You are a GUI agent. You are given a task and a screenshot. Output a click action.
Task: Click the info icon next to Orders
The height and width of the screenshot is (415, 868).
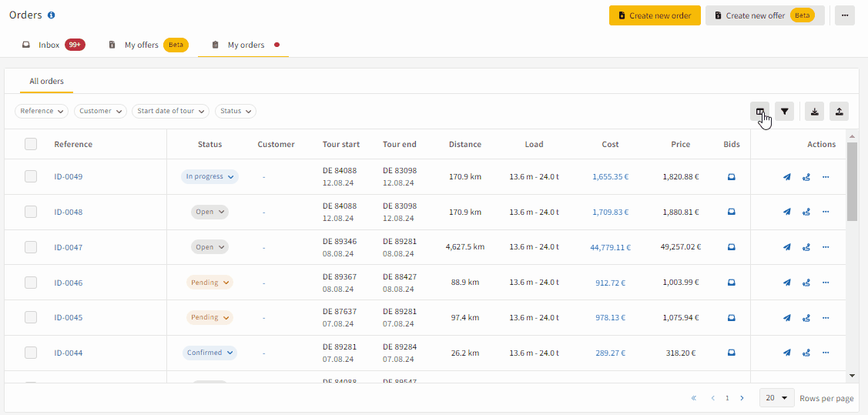[52, 15]
